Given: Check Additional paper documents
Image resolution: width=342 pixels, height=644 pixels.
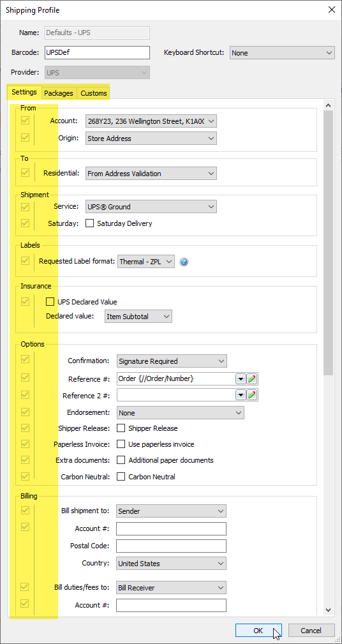Looking at the screenshot, I should click(121, 460).
